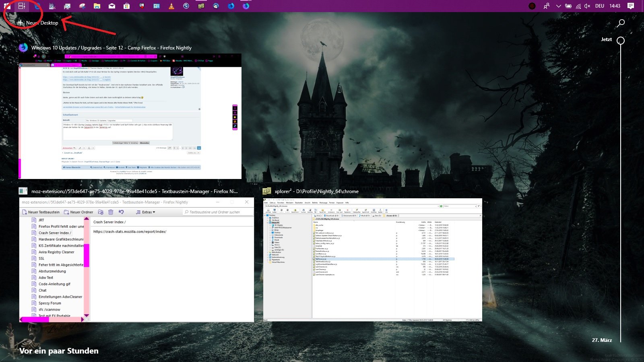Image resolution: width=644 pixels, height=362 pixels.
Task: Open the Wi-Fi network tray icon
Action: point(578,6)
